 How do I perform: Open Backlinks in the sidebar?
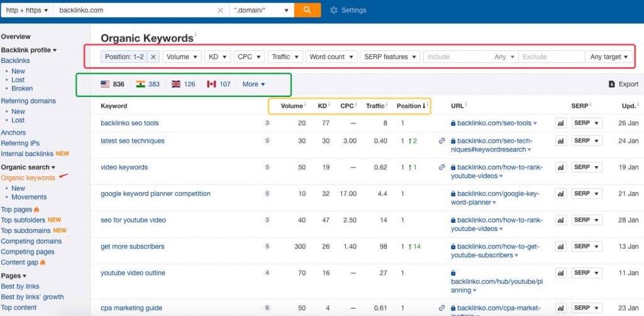point(15,60)
